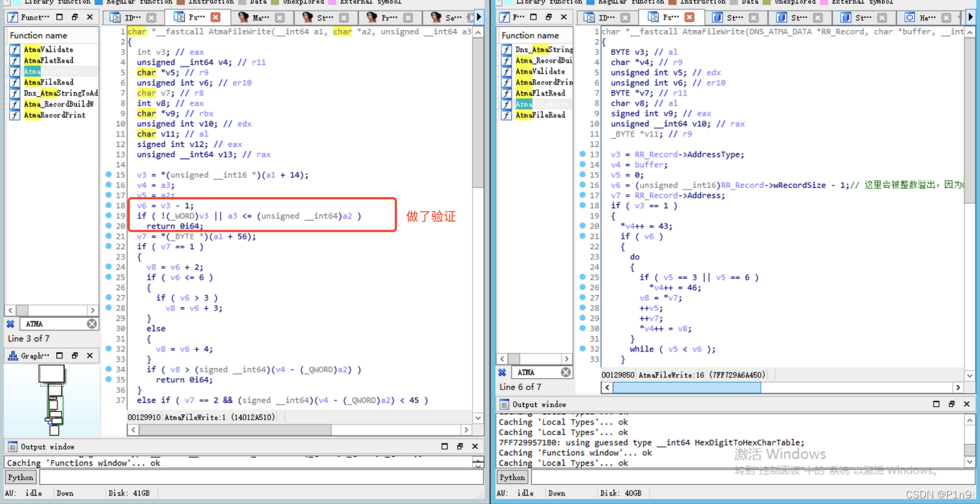Close the ID tab in left window
This screenshot has width=980, height=504.
pyautogui.click(x=151, y=17)
